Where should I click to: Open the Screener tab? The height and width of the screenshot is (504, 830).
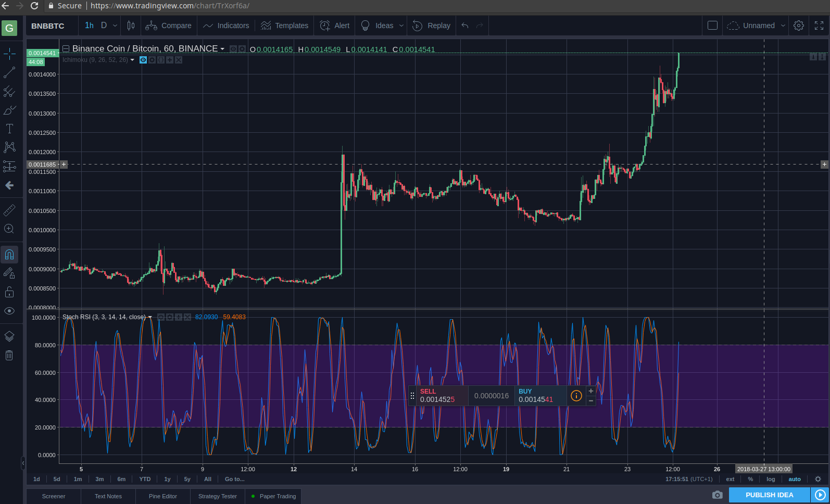pyautogui.click(x=54, y=496)
